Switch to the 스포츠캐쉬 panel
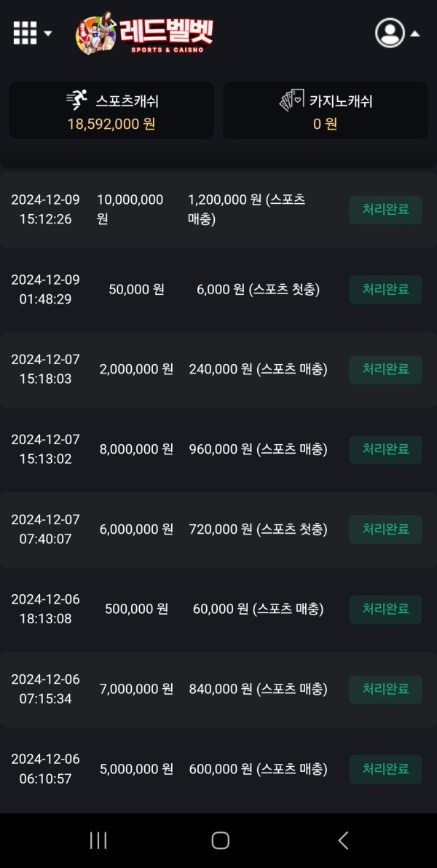 [x=111, y=110]
